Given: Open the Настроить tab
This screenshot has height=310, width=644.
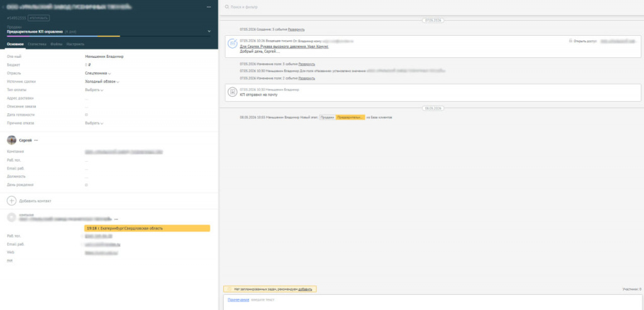Looking at the screenshot, I should pos(75,44).
